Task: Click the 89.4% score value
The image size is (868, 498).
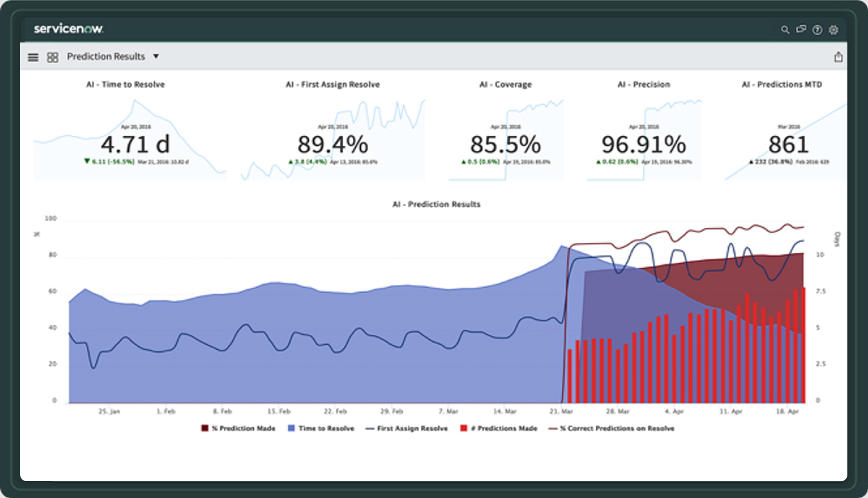Action: click(x=333, y=144)
